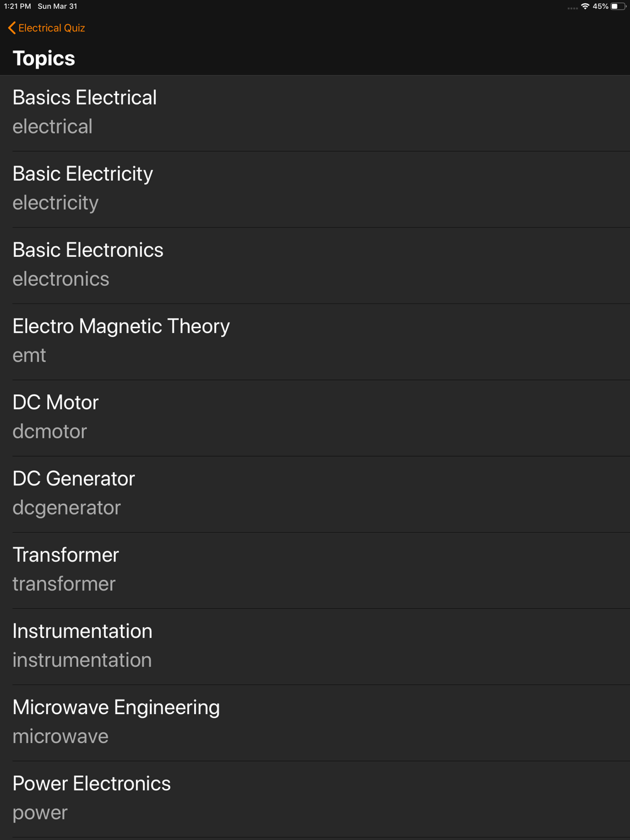This screenshot has height=840, width=630.
Task: Go back to Electrical Quiz
Action: pos(47,28)
